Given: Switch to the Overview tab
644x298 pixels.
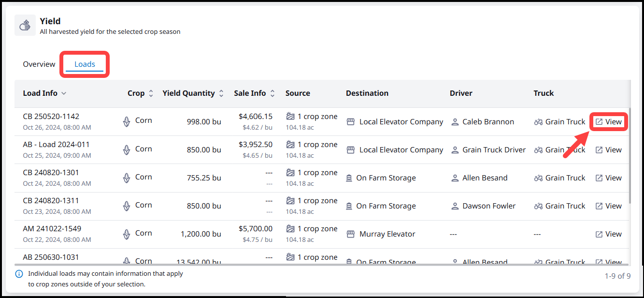Looking at the screenshot, I should pyautogui.click(x=39, y=64).
